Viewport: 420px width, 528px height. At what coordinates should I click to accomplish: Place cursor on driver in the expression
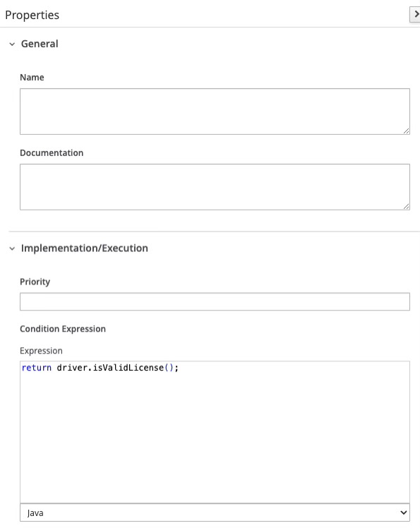pos(72,367)
